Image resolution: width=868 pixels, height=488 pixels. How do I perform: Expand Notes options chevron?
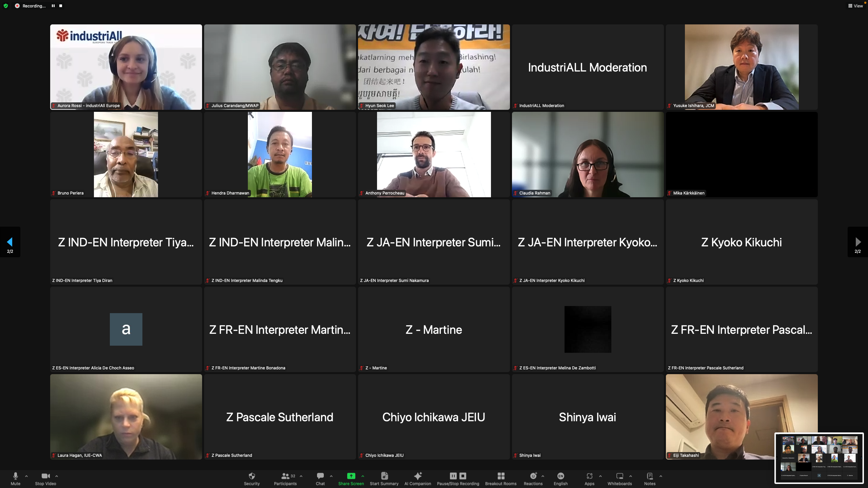[661, 476]
